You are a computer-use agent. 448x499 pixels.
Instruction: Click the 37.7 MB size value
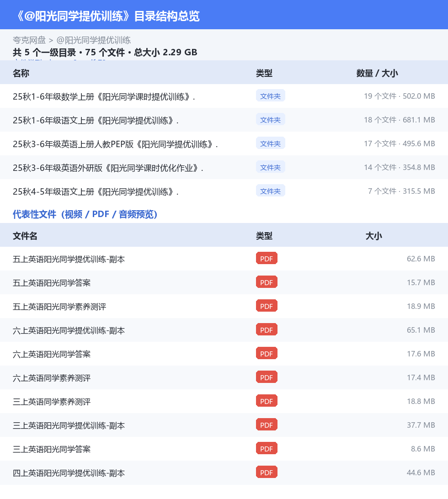[x=421, y=425]
